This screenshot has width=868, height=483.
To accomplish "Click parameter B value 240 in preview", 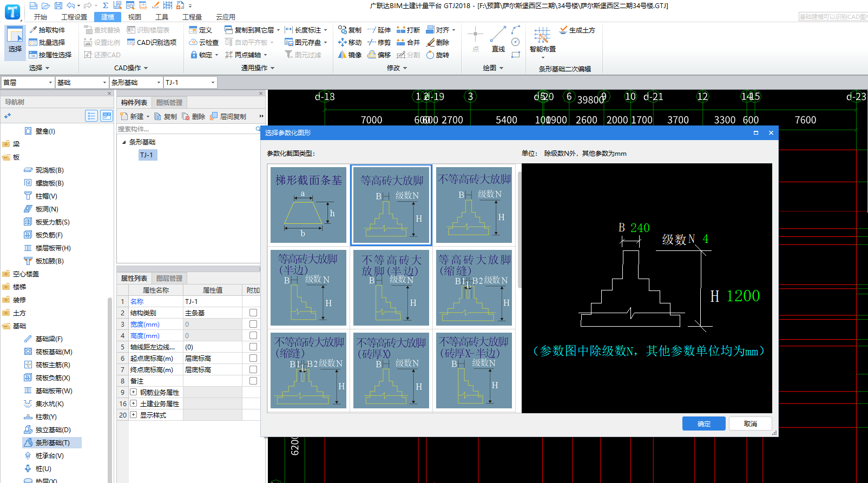I will tap(640, 228).
